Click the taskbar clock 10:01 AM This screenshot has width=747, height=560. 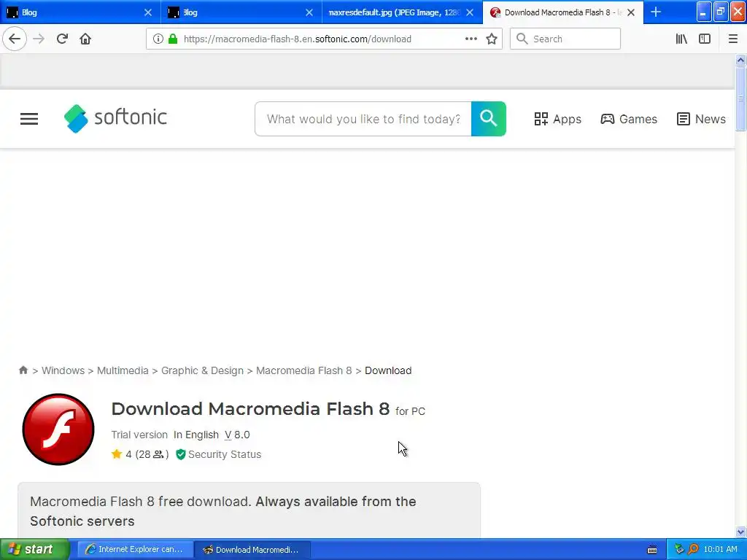pos(720,549)
